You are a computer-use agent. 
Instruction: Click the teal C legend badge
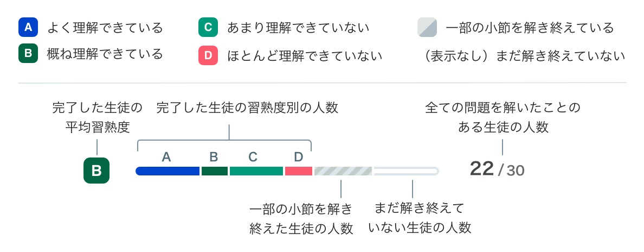208,28
